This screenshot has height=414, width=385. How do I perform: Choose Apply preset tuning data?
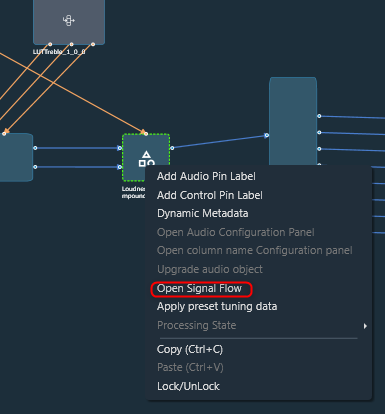pos(217,306)
